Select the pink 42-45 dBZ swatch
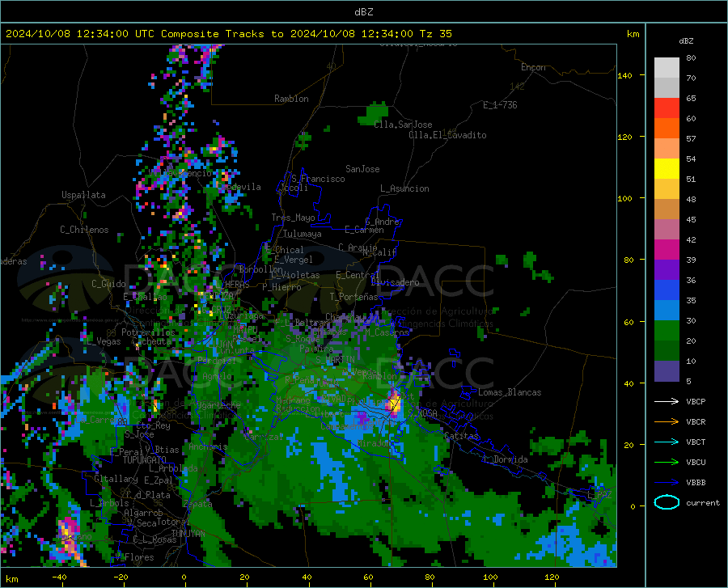This screenshot has width=728, height=588. [667, 230]
